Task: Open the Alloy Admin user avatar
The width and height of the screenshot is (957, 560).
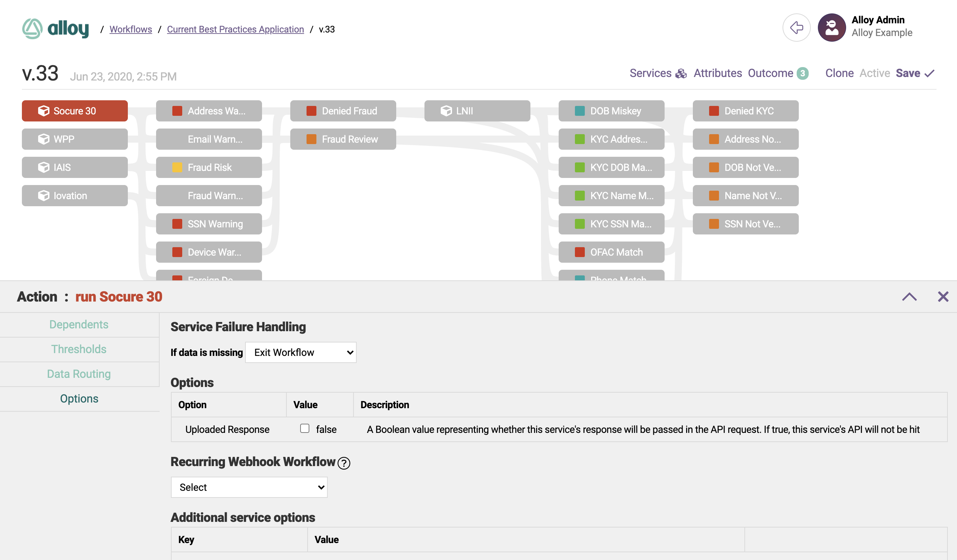Action: click(832, 27)
